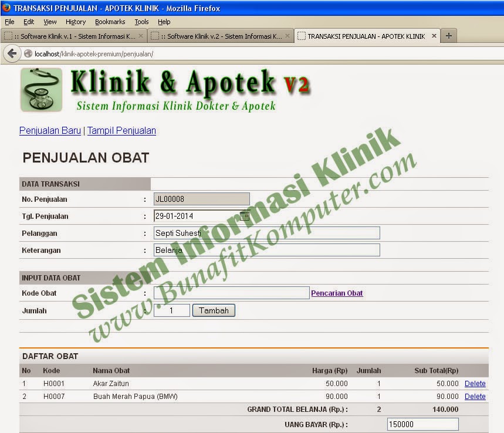Click the Pencarian Obat link

tap(337, 293)
